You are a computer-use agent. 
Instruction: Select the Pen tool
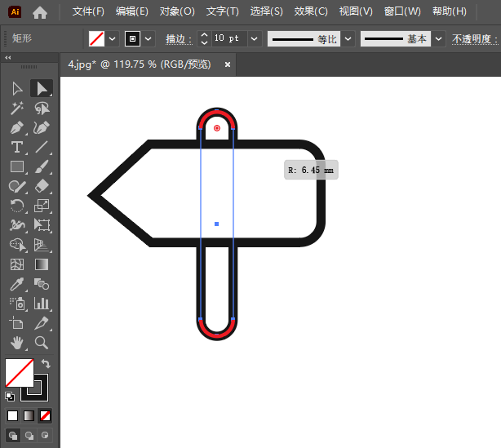pyautogui.click(x=17, y=128)
